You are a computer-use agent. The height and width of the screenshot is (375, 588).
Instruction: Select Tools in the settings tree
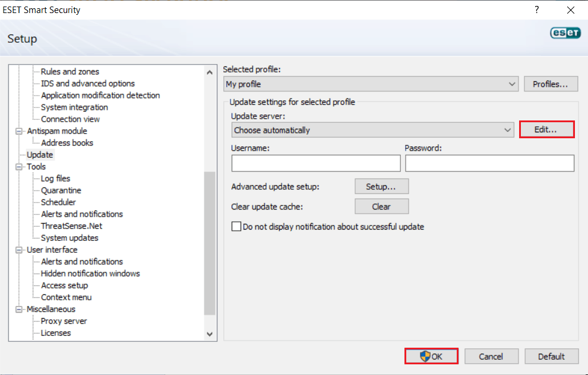tap(36, 167)
